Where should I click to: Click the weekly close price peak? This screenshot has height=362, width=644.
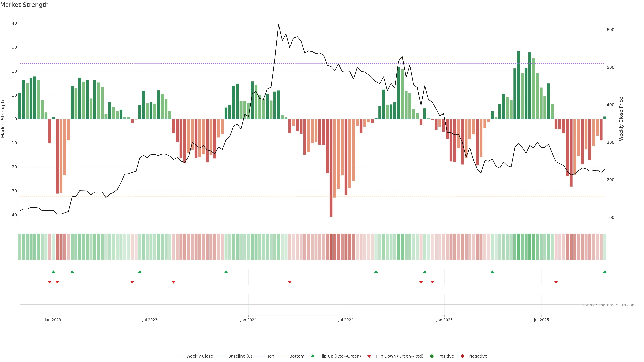point(279,24)
